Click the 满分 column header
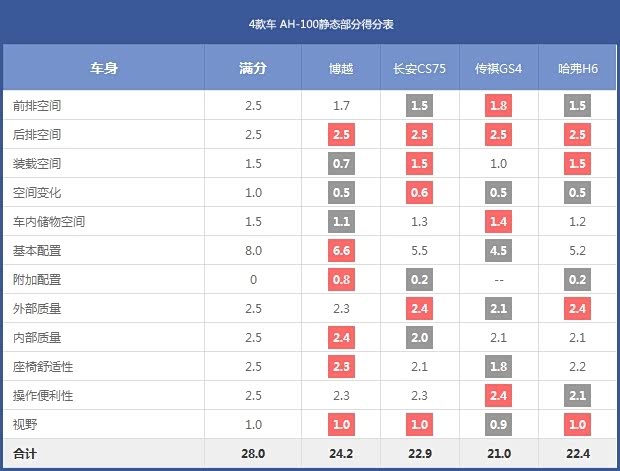620x471 pixels. click(253, 69)
